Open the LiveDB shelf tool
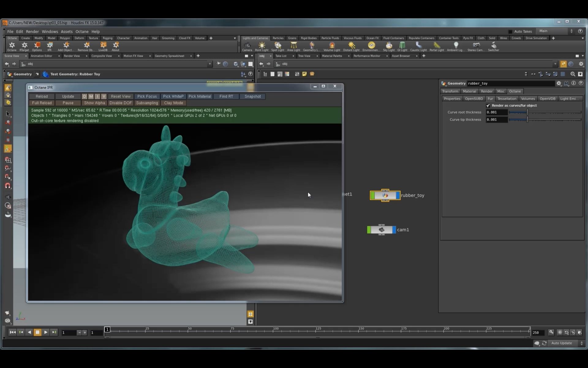Viewport: 588px width, 368px height. [103, 47]
